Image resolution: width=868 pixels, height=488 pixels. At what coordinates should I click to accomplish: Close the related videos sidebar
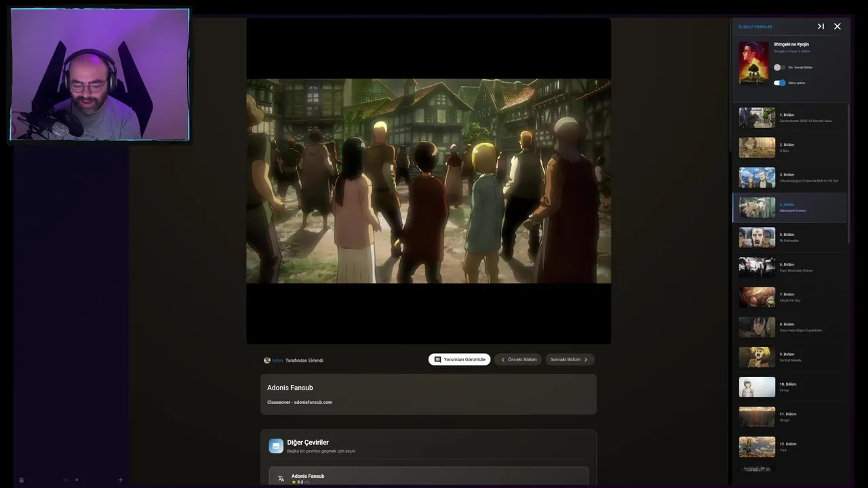click(837, 26)
